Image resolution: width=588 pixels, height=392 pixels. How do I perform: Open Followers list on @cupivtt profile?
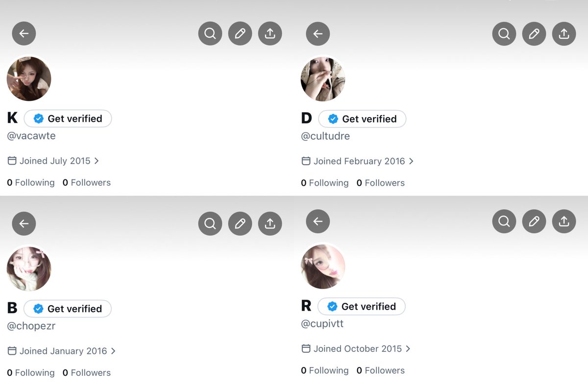(381, 370)
